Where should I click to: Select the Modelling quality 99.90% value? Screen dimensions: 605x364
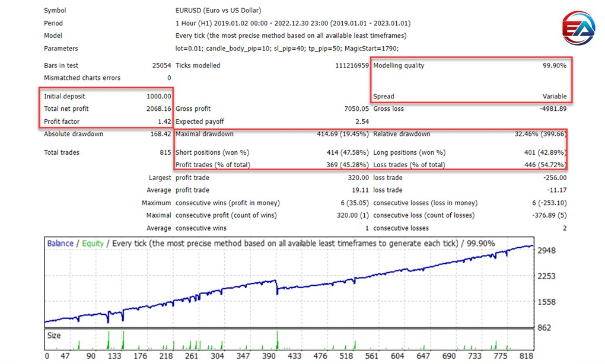[x=554, y=66]
